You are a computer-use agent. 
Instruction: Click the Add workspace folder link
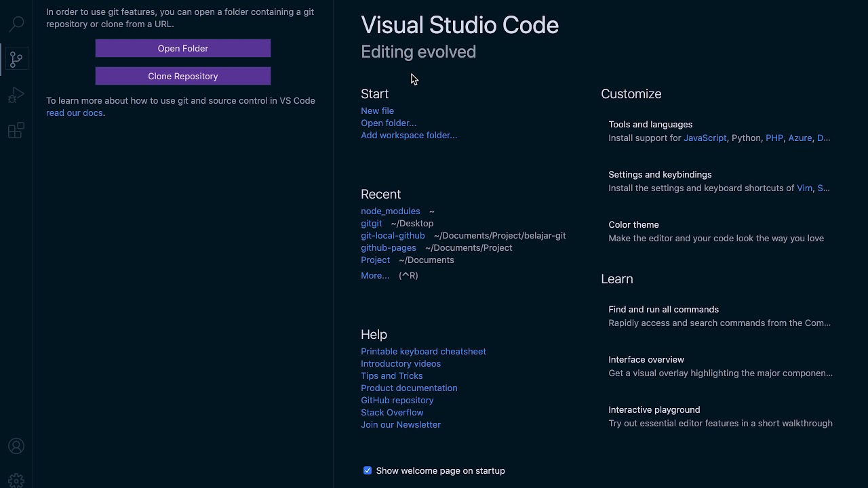(409, 135)
